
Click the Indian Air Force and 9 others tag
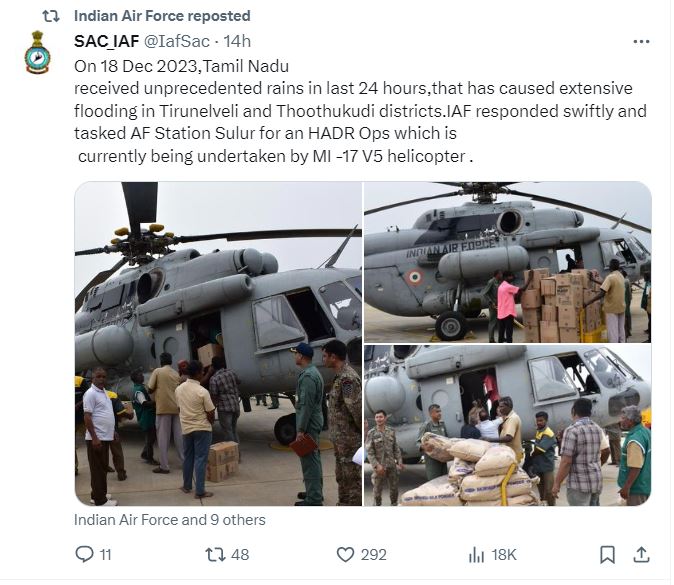pos(170,520)
